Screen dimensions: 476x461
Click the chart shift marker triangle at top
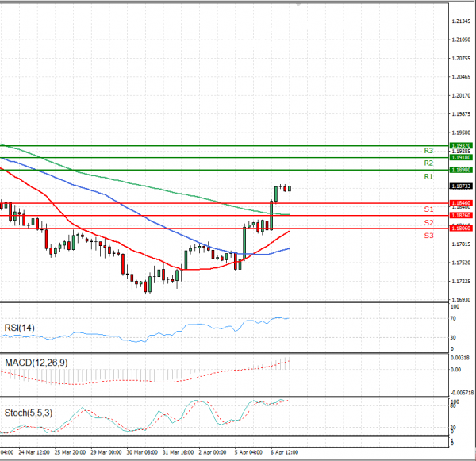tap(299, 5)
